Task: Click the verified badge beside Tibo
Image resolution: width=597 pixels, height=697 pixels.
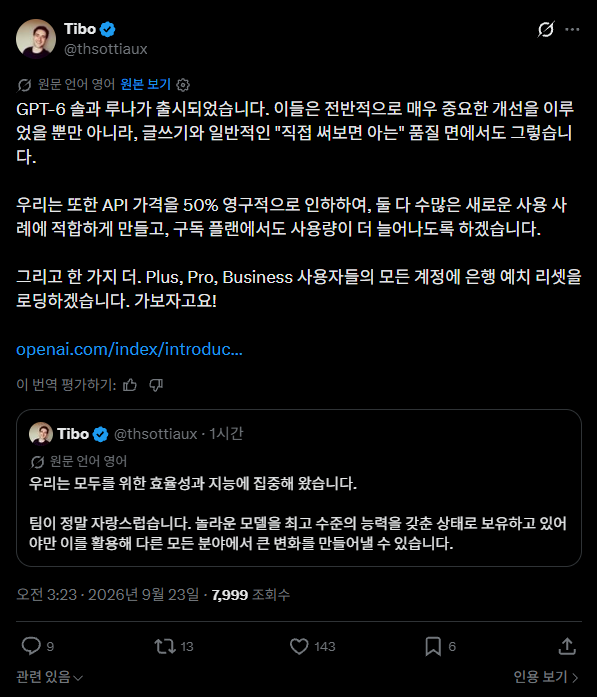Action: (x=108, y=29)
